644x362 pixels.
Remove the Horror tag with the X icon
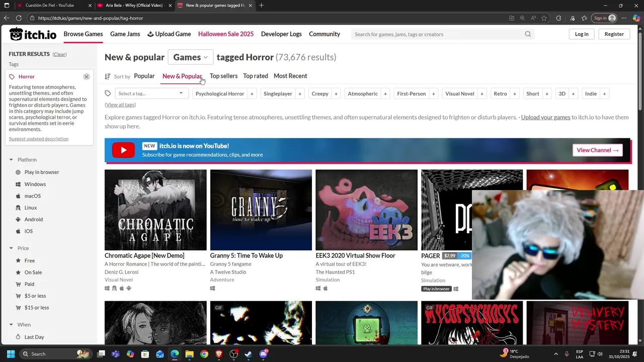[87, 76]
